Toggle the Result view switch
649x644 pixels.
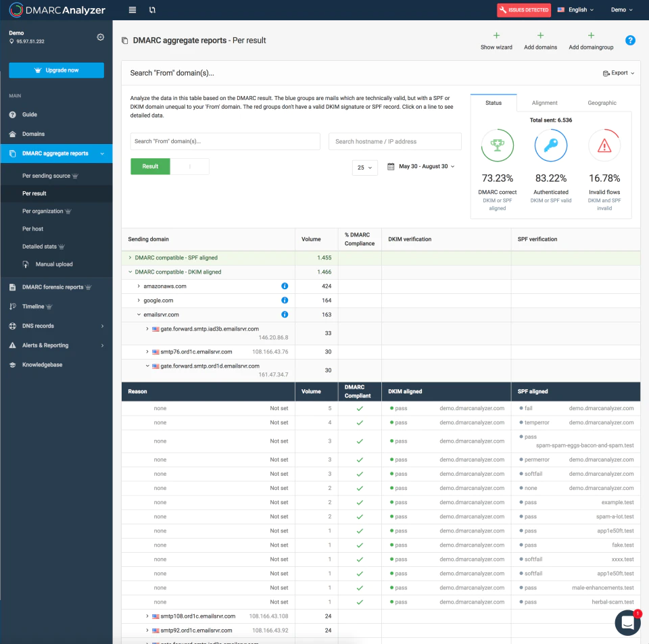150,166
